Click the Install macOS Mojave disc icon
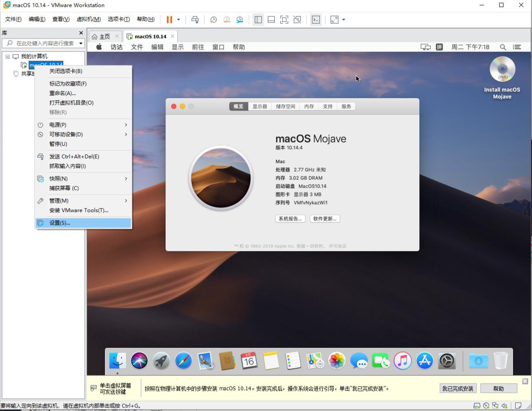The height and width of the screenshot is (411, 532). [503, 69]
